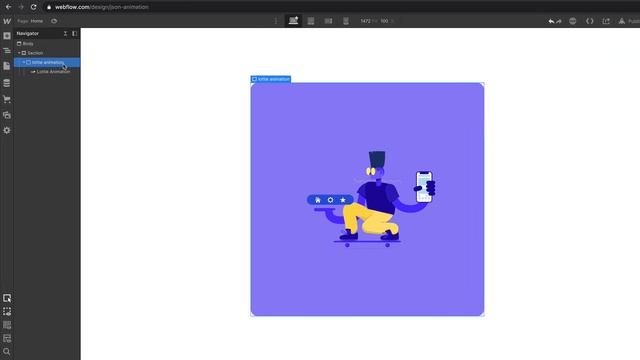Reload the browser page

pos(33,7)
